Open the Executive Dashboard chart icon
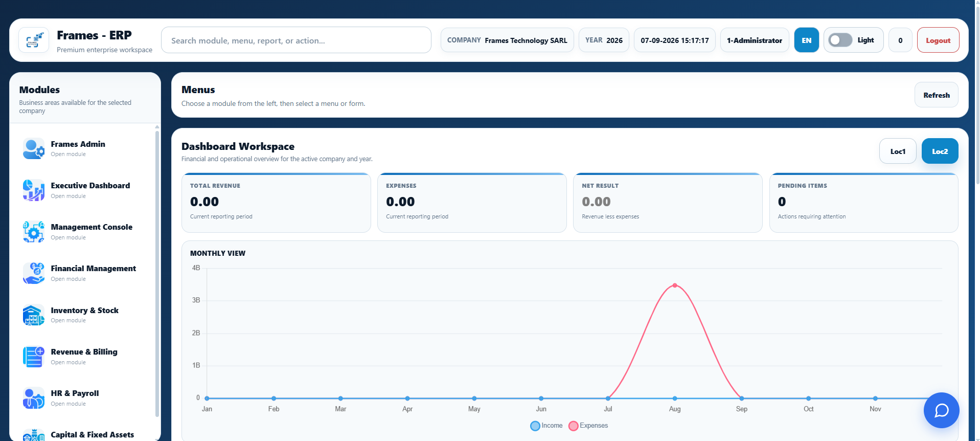This screenshot has height=441, width=980. pyautogui.click(x=34, y=190)
